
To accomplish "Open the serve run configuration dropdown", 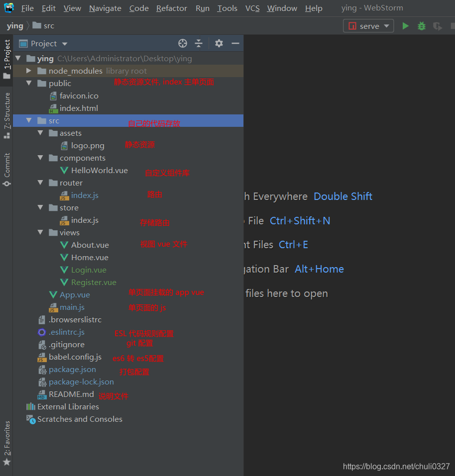I will [368, 26].
